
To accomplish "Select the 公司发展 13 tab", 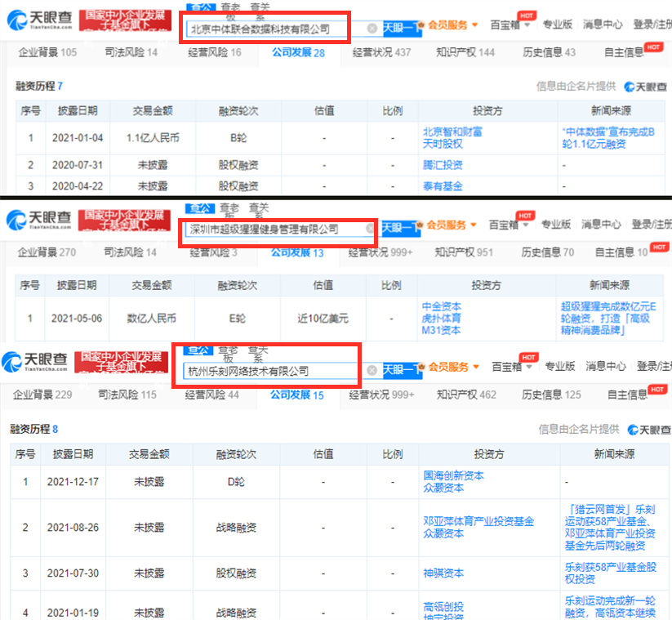I will [297, 252].
